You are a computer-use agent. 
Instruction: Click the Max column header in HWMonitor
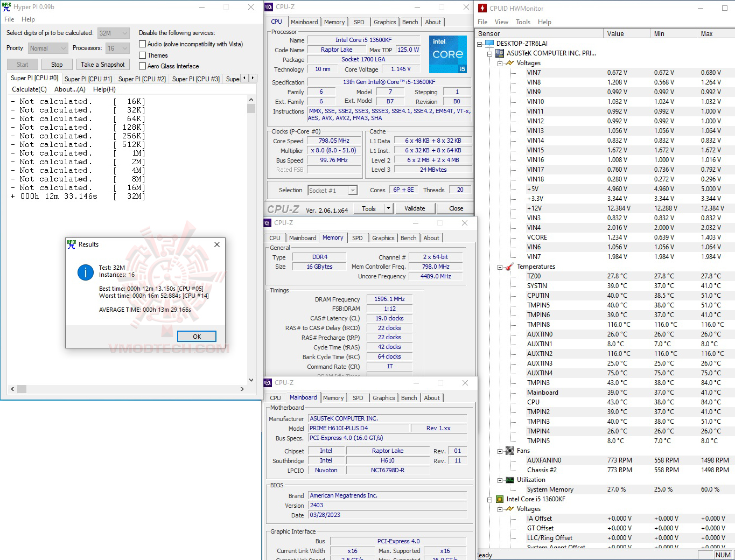click(716, 33)
